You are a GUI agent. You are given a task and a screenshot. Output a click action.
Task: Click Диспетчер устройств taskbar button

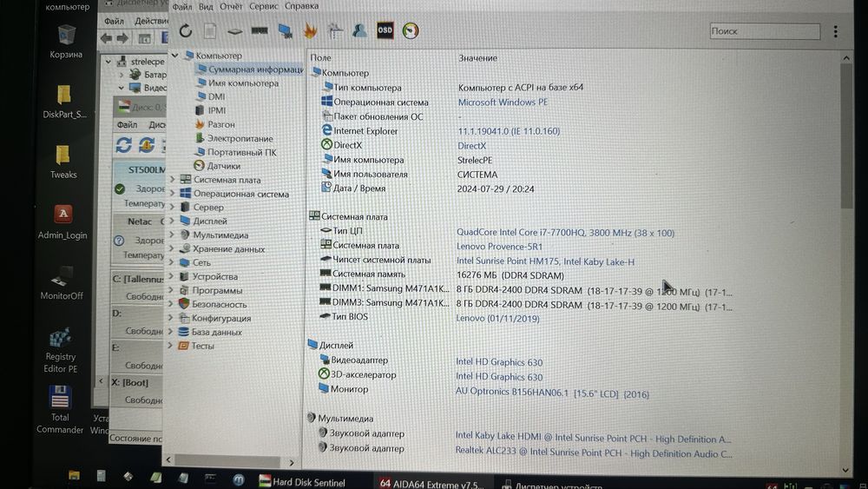(x=552, y=486)
